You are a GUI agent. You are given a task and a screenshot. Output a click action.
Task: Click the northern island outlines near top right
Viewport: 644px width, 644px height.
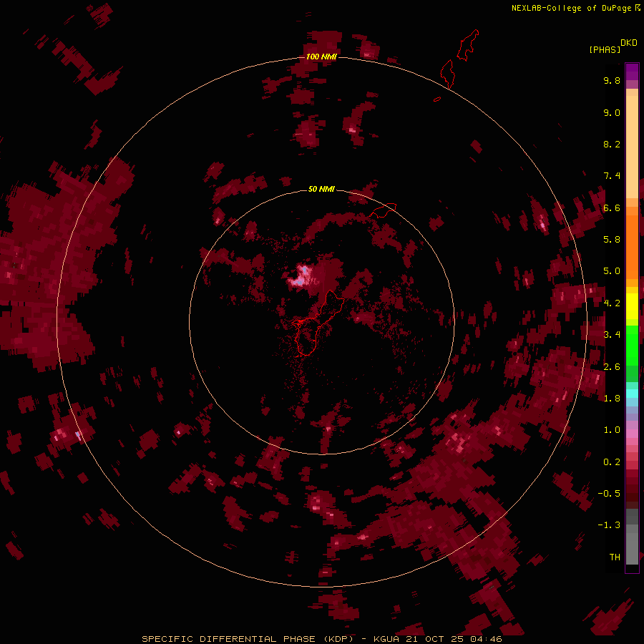pos(459,59)
